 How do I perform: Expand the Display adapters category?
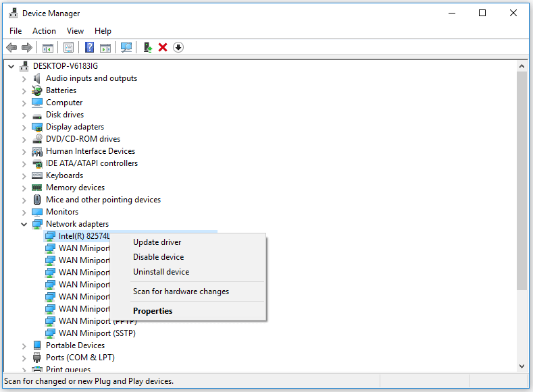tap(24, 128)
